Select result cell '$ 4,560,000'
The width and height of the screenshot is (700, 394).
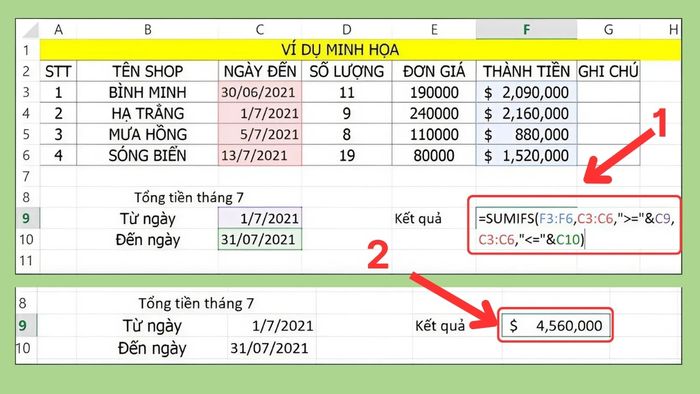[x=555, y=325]
